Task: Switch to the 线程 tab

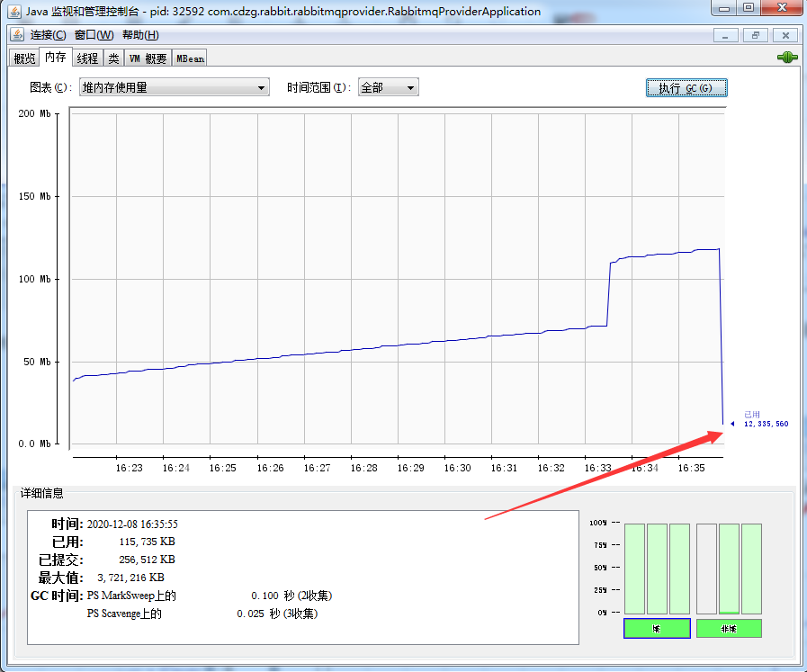Action: click(87, 58)
